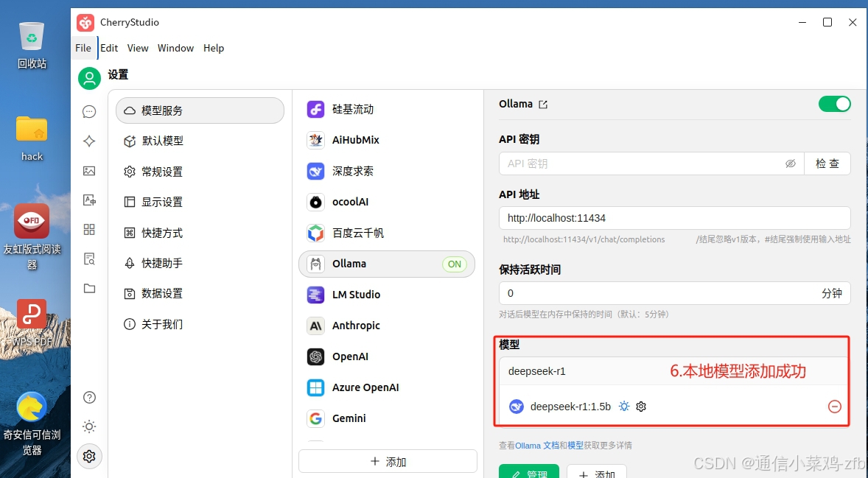Select 数据设置 settings section

(x=200, y=294)
